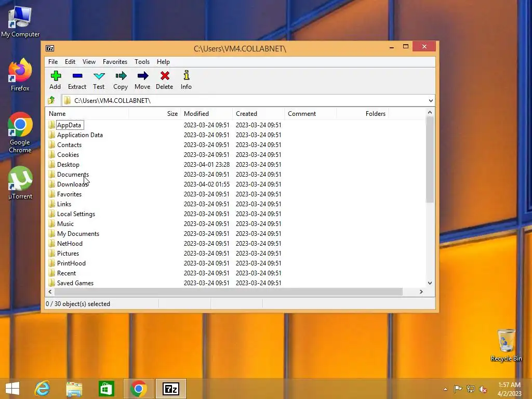The width and height of the screenshot is (532, 399).
Task: Open the Tools menu
Action: pos(142,62)
